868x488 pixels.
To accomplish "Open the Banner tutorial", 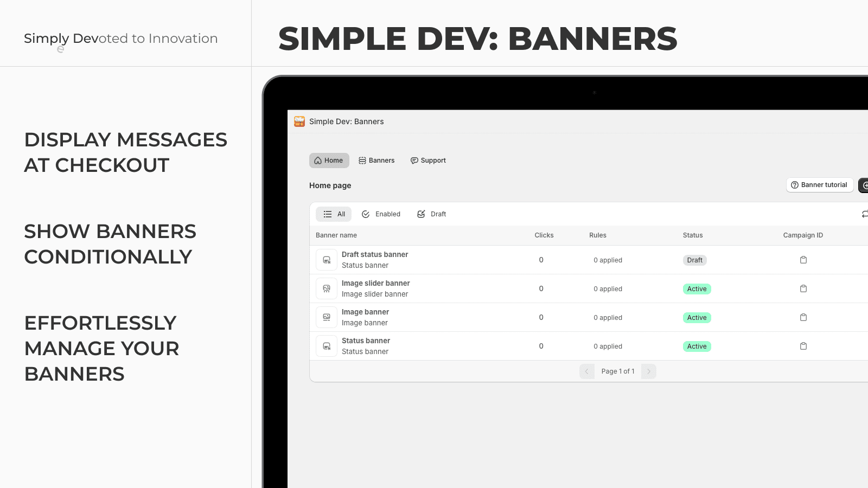I will [x=820, y=185].
